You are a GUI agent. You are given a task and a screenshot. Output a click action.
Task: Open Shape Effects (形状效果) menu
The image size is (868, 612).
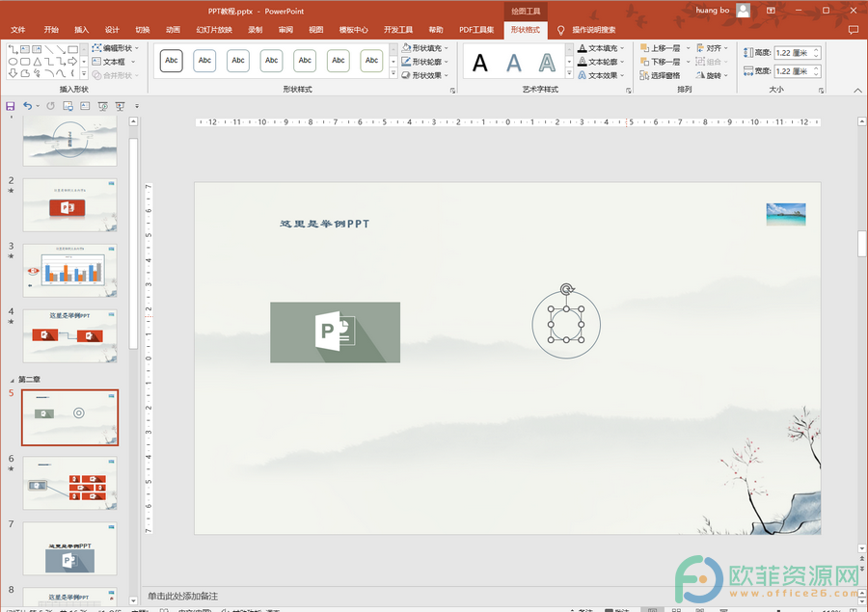click(424, 75)
